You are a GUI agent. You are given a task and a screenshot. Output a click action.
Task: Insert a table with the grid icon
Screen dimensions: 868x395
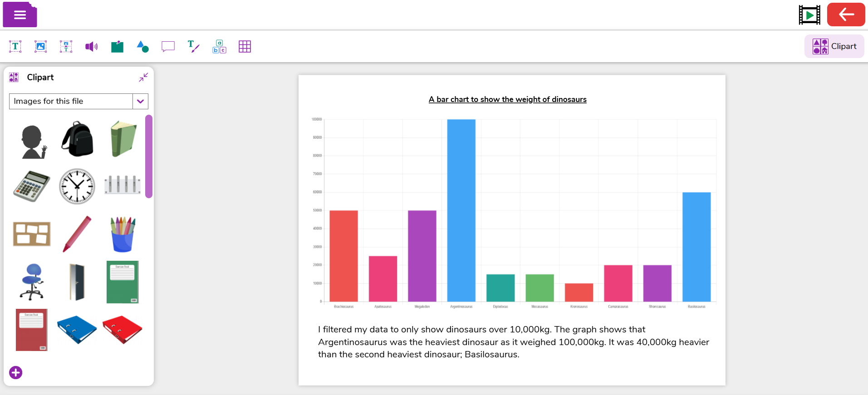click(245, 46)
